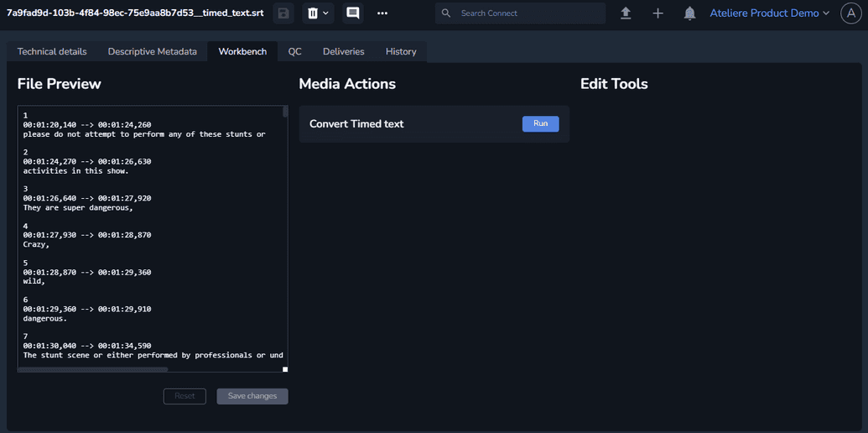
Task: Click the 'File Preview' heading
Action: coord(60,84)
